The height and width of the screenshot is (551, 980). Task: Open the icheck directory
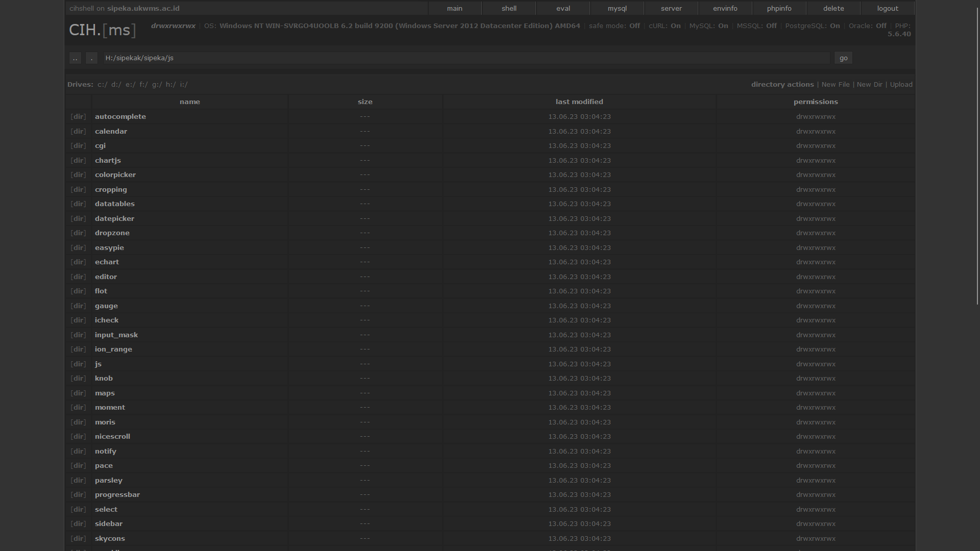click(x=107, y=320)
